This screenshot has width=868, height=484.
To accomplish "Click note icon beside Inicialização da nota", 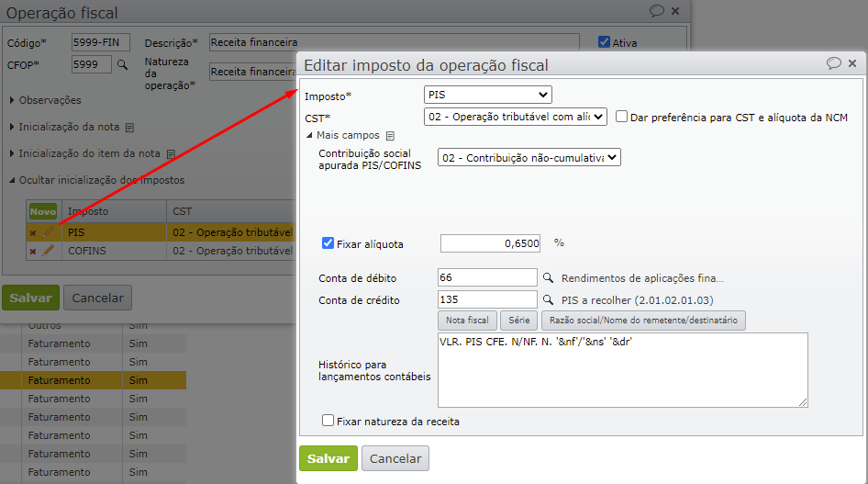I will [129, 128].
